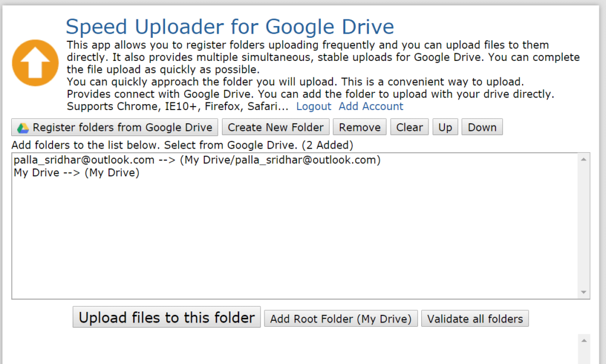Viewport: 606px width, 364px height.
Task: Click Validate all folders button
Action: [475, 319]
